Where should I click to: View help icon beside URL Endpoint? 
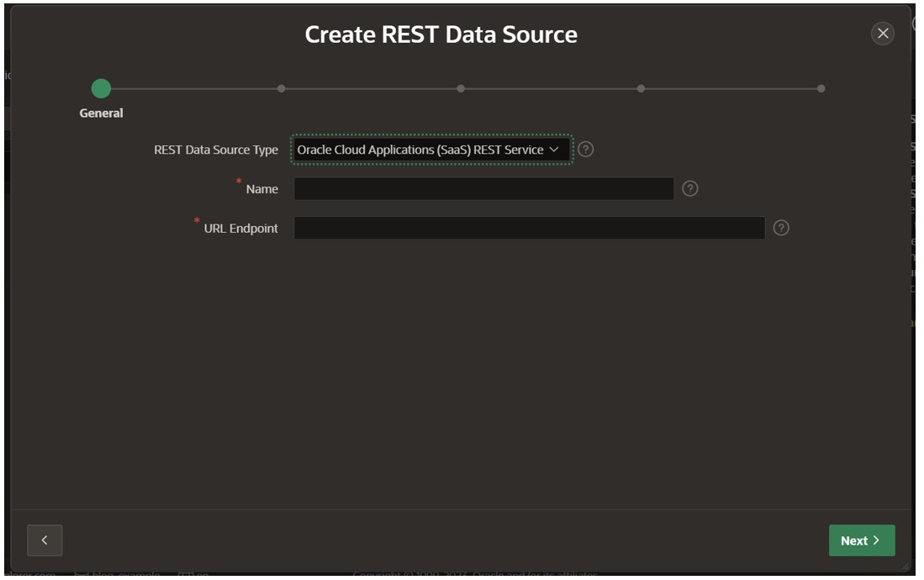click(782, 227)
